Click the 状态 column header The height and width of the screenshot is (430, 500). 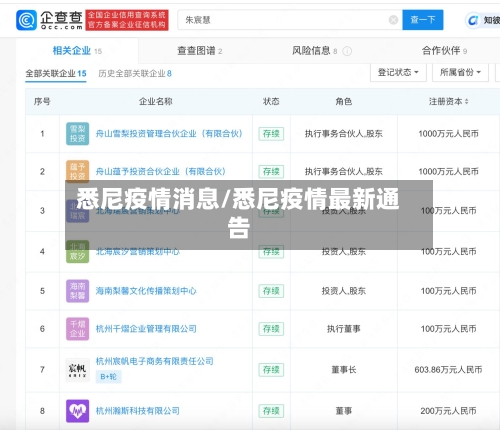pyautogui.click(x=271, y=101)
